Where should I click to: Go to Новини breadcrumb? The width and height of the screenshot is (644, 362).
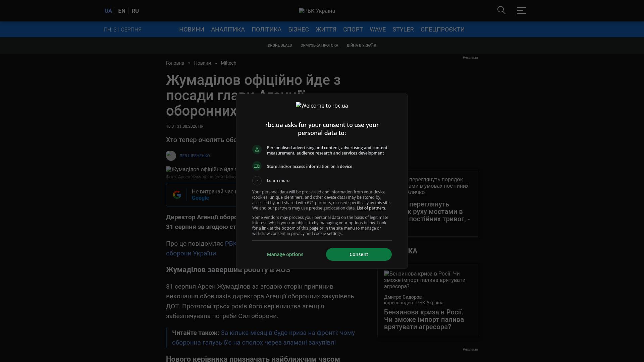point(203,63)
